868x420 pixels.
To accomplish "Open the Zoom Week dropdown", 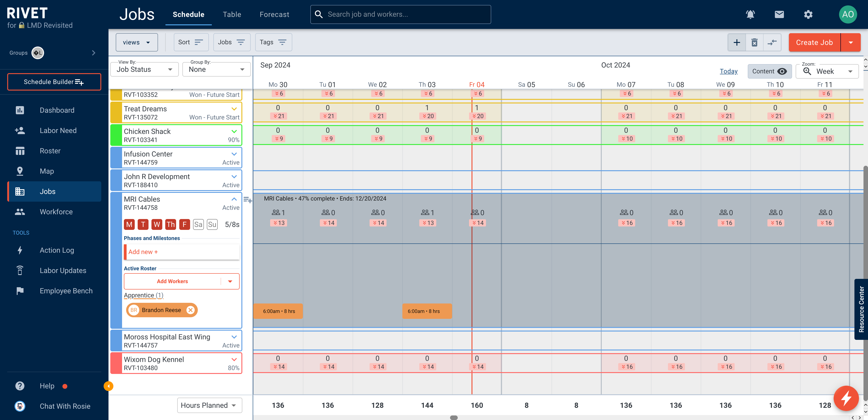I will coord(827,71).
